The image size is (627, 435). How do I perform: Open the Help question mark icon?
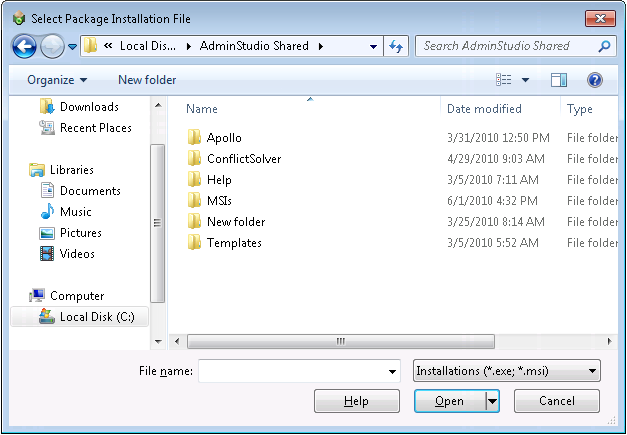tap(595, 80)
